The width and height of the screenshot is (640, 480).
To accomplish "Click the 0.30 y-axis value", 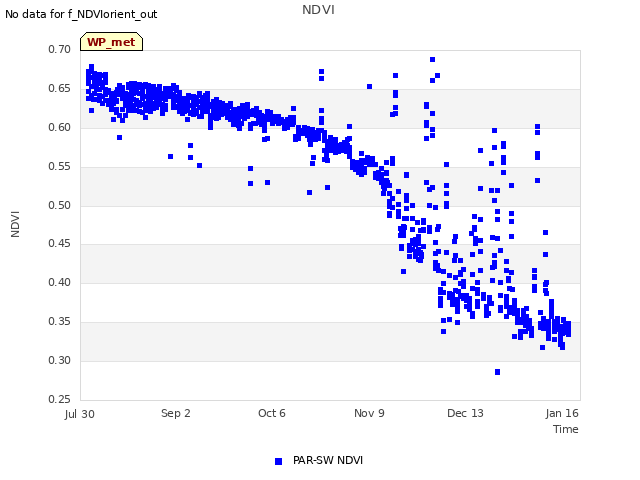I will (60, 360).
